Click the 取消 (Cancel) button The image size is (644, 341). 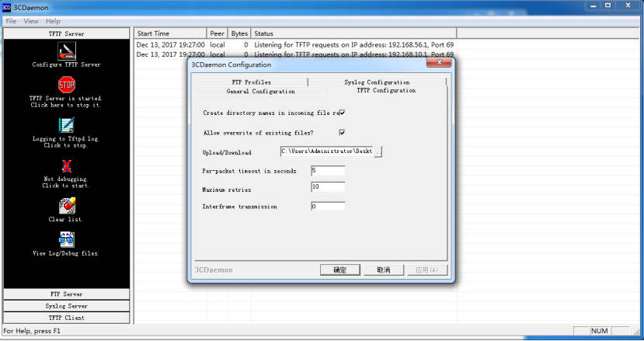click(x=384, y=270)
